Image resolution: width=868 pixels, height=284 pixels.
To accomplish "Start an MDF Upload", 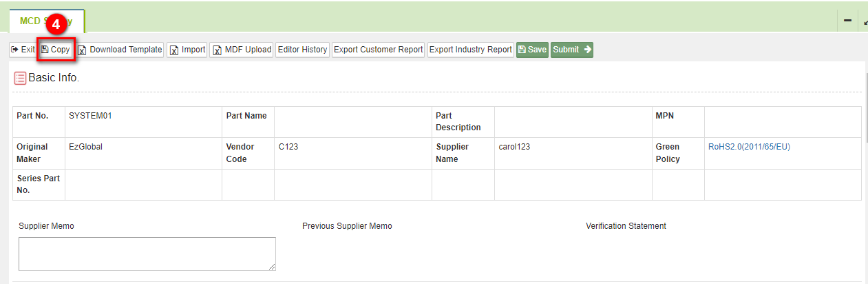I will click(242, 50).
